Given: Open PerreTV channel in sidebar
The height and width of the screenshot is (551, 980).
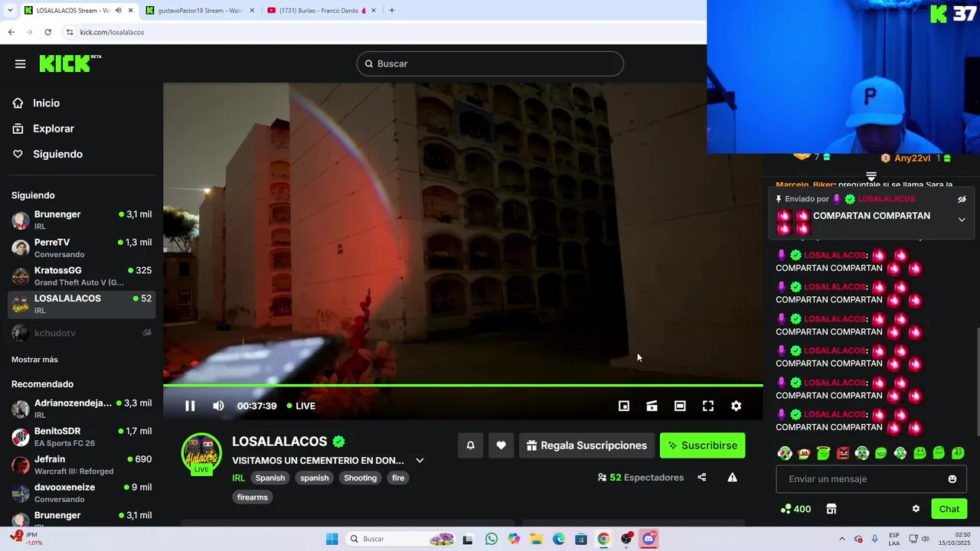Looking at the screenshot, I should tap(81, 248).
